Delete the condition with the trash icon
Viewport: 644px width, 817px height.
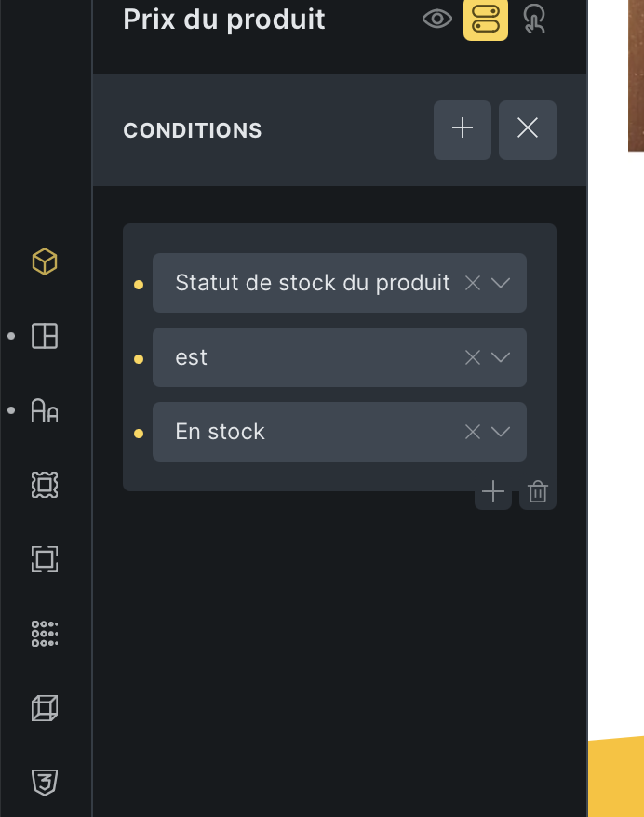click(538, 492)
